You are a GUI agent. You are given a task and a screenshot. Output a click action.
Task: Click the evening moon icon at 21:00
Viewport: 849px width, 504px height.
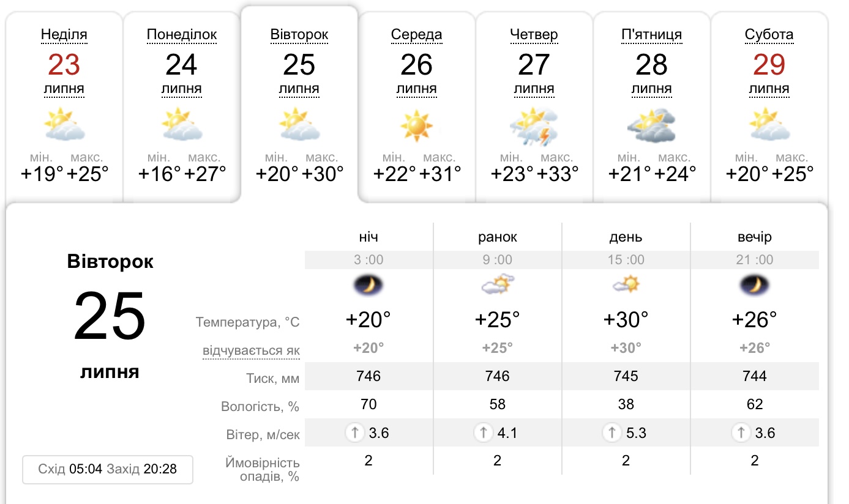[754, 285]
